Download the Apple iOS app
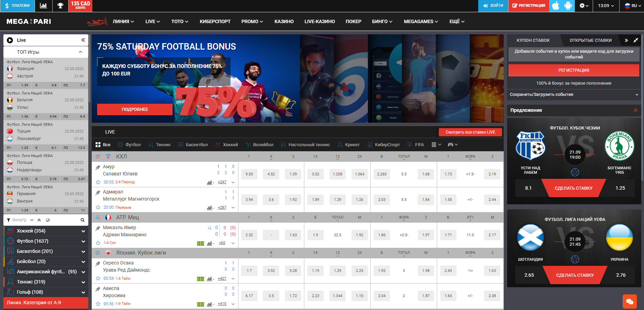 point(556,6)
